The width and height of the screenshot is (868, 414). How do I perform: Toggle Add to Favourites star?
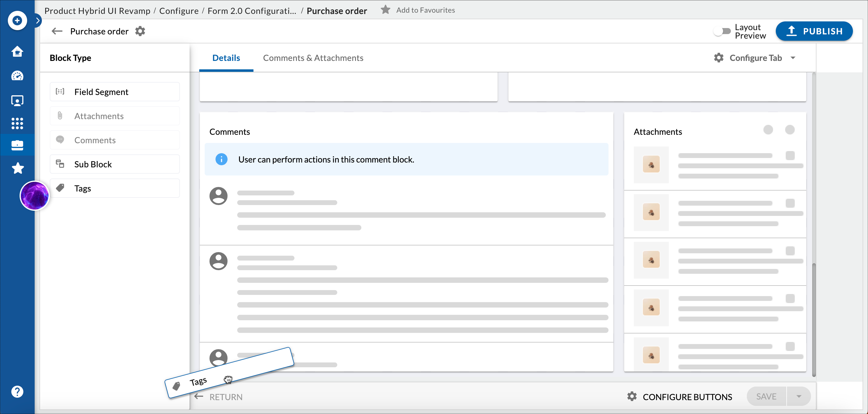tap(385, 10)
